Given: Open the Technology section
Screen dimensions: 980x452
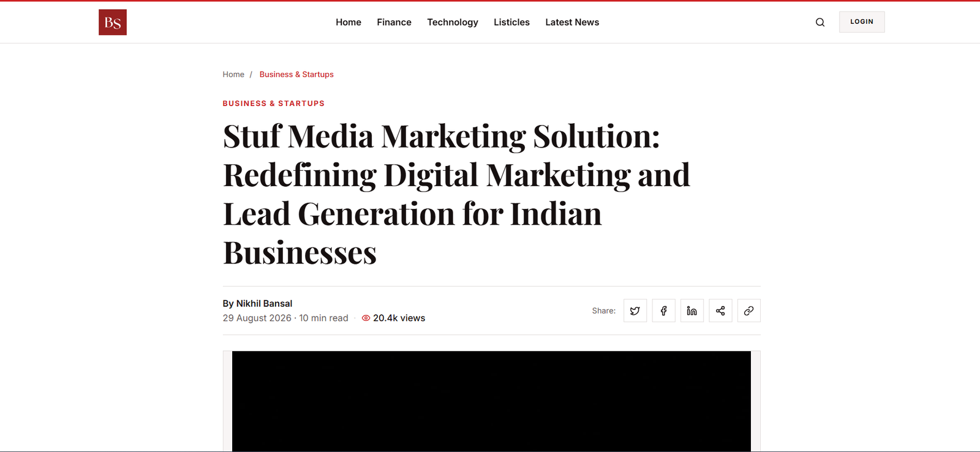Looking at the screenshot, I should pos(453,22).
